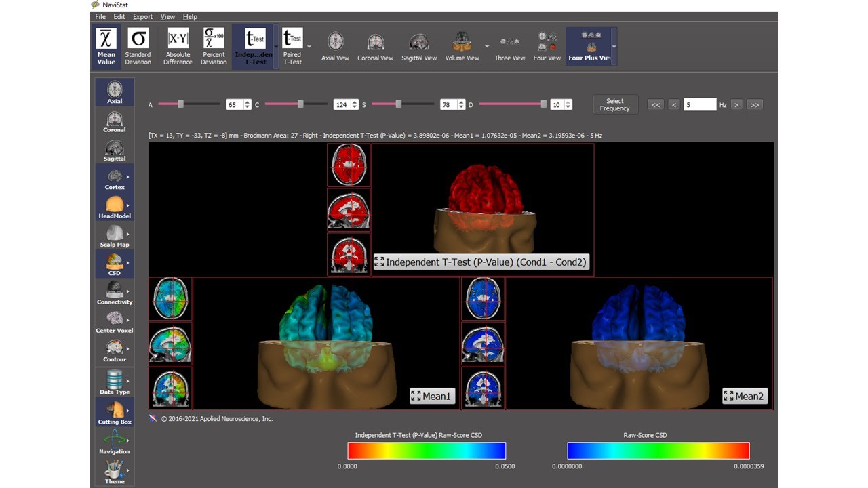Viewport: 868px width, 488px height.
Task: Click Select Frequency button
Action: tap(615, 104)
